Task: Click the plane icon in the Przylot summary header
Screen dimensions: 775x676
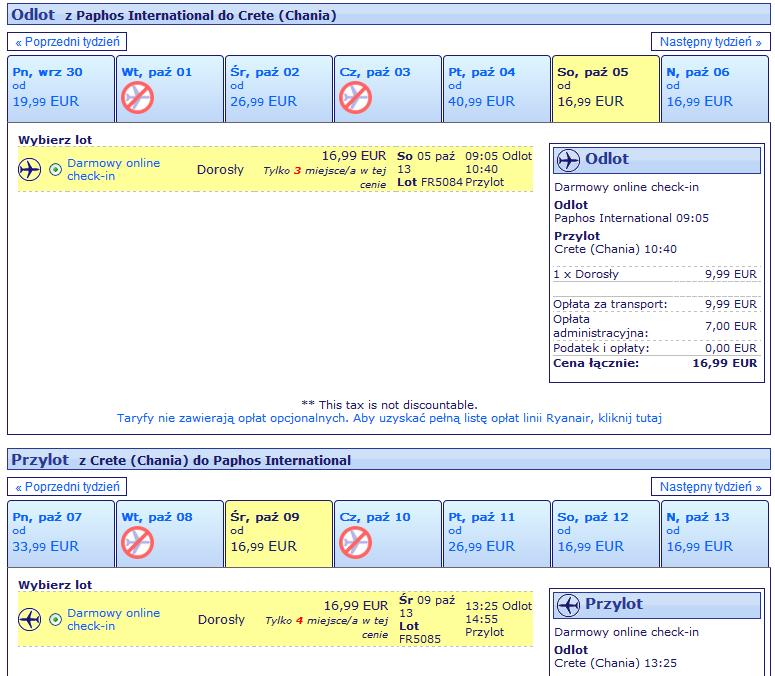Action: [x=568, y=605]
